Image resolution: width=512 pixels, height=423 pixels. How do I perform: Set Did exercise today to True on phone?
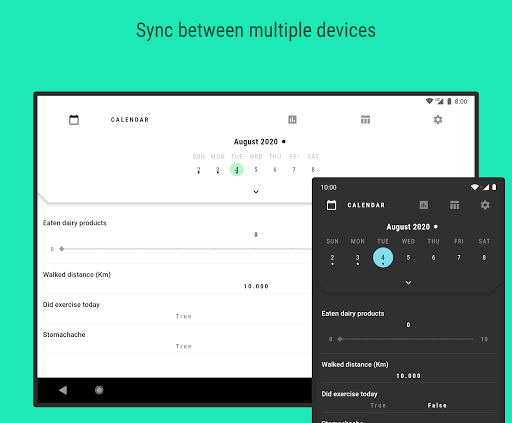[x=378, y=405]
